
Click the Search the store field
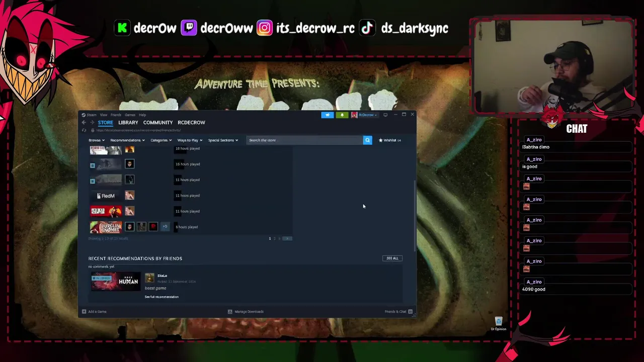(304, 140)
